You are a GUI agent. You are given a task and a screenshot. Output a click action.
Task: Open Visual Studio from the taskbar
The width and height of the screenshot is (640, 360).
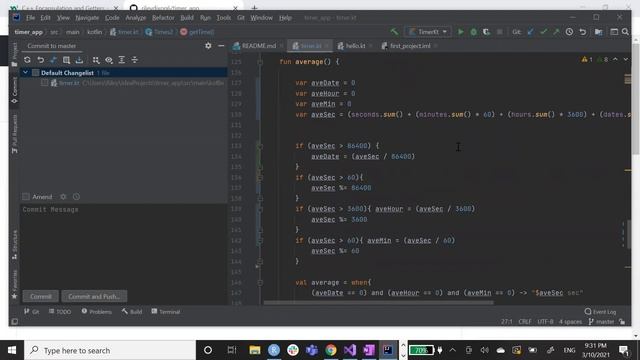tap(350, 350)
